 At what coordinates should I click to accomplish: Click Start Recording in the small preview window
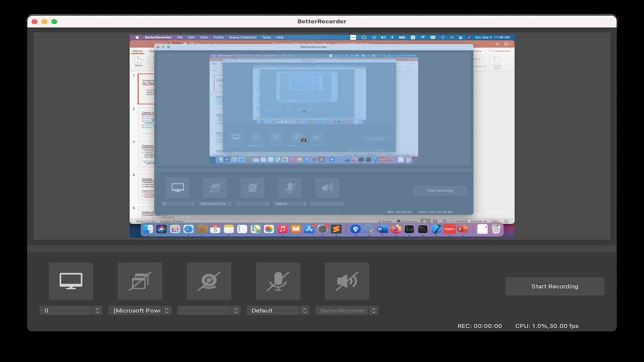(x=440, y=190)
